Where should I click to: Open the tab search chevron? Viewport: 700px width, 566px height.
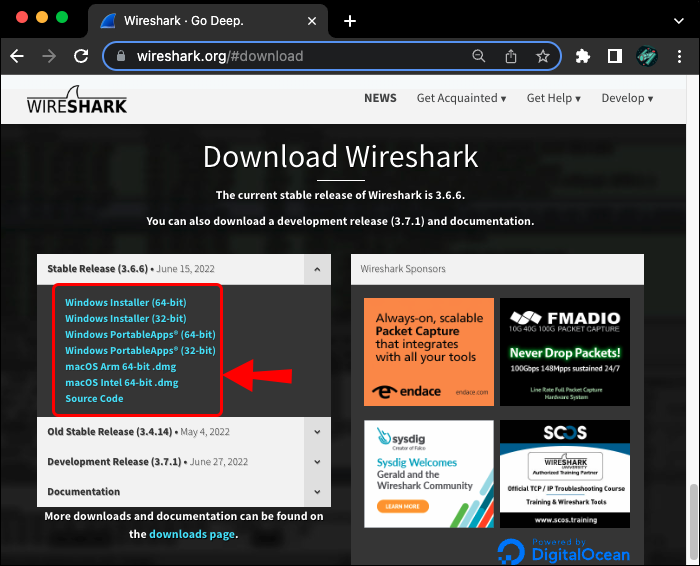[679, 21]
